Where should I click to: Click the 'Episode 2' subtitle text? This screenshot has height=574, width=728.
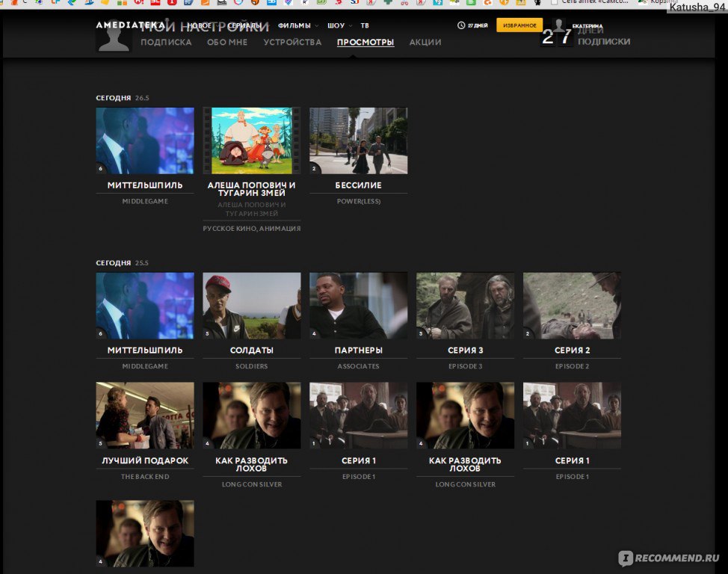tap(572, 366)
